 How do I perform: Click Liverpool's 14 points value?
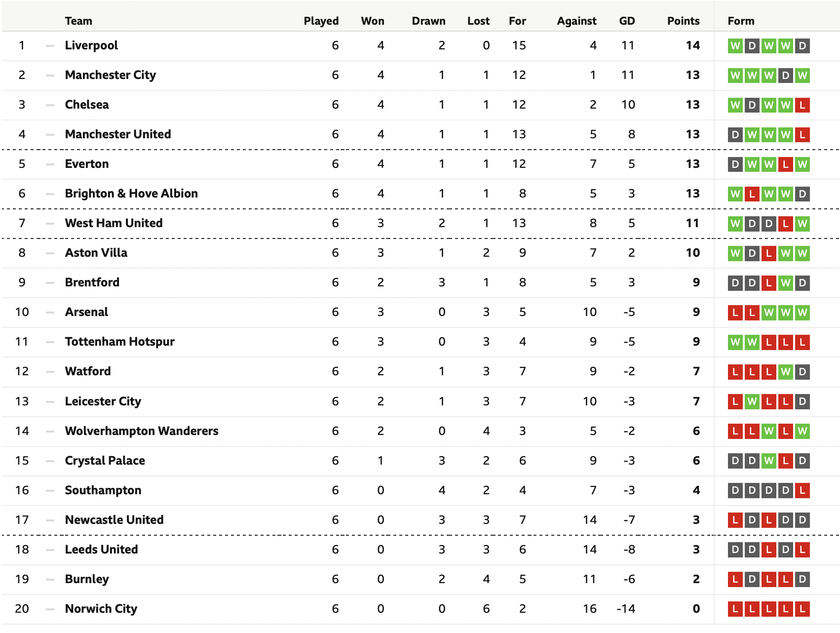point(693,45)
